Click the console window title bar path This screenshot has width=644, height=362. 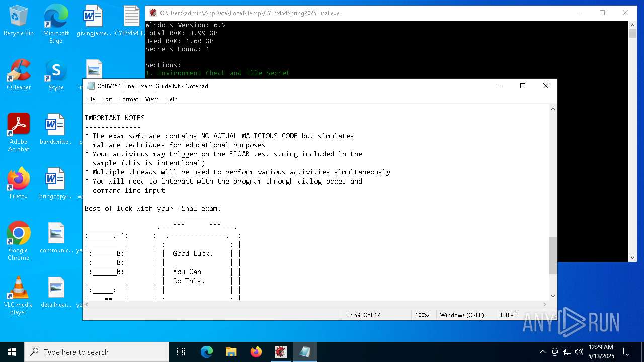pos(250,13)
